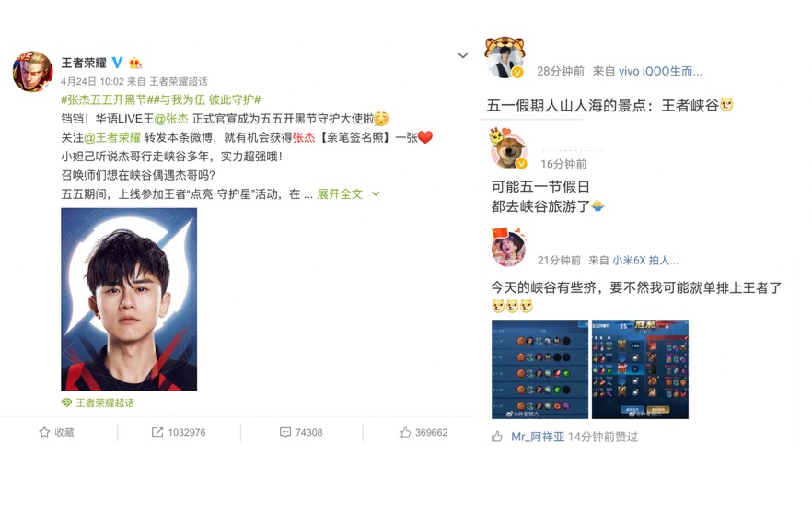Like the post with 369662 thumbs-up
Screen dimensions: 812x514
423,432
